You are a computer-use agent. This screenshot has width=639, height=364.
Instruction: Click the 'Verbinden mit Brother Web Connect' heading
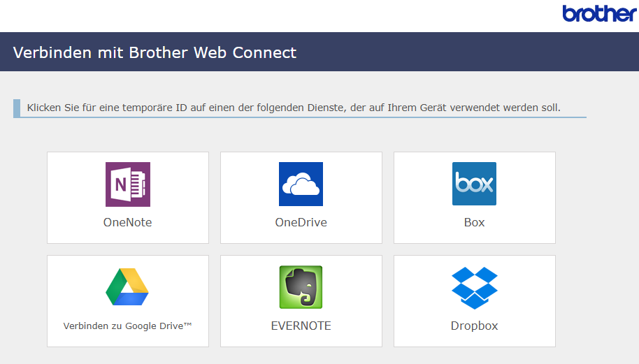click(x=155, y=52)
